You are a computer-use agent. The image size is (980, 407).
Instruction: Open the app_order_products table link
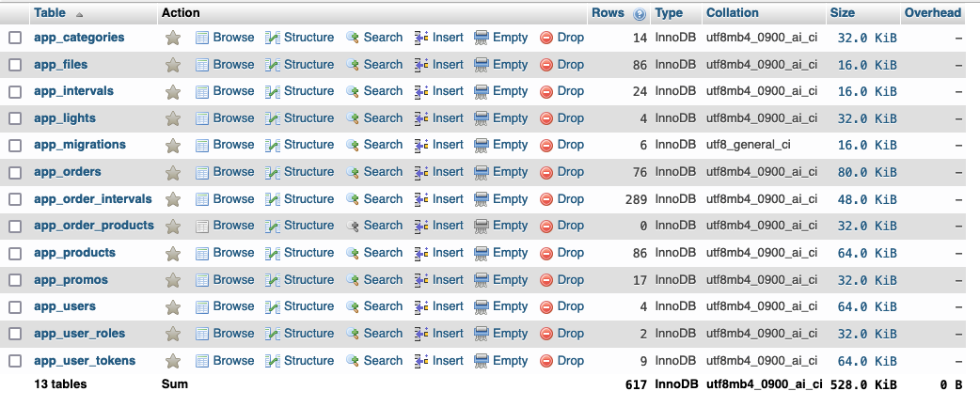pyautogui.click(x=94, y=226)
